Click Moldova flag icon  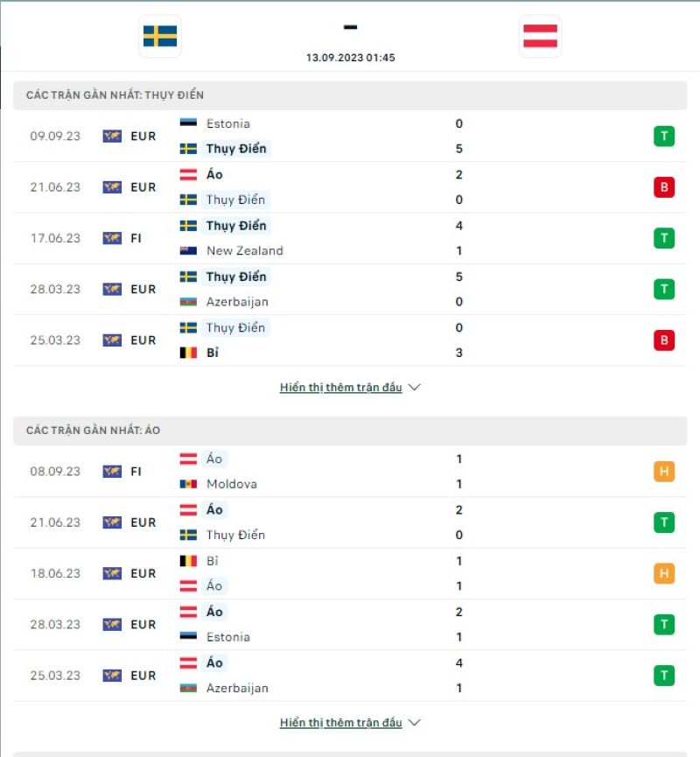coord(188,484)
